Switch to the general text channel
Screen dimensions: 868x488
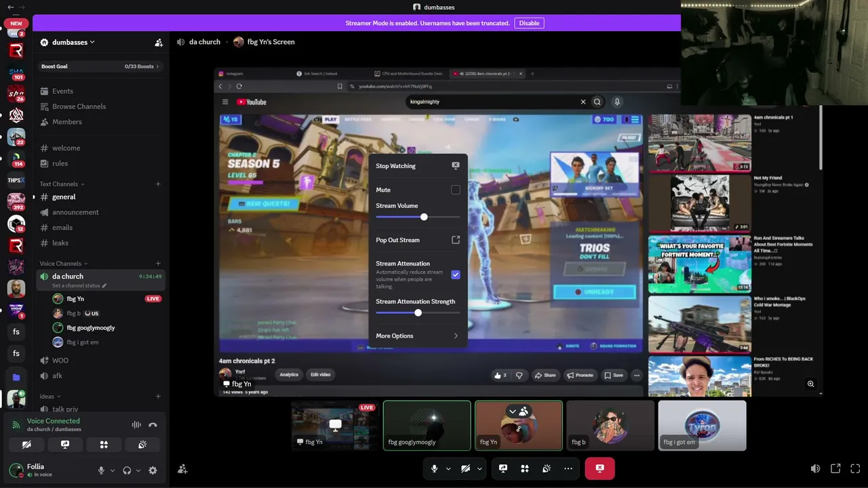click(100, 197)
